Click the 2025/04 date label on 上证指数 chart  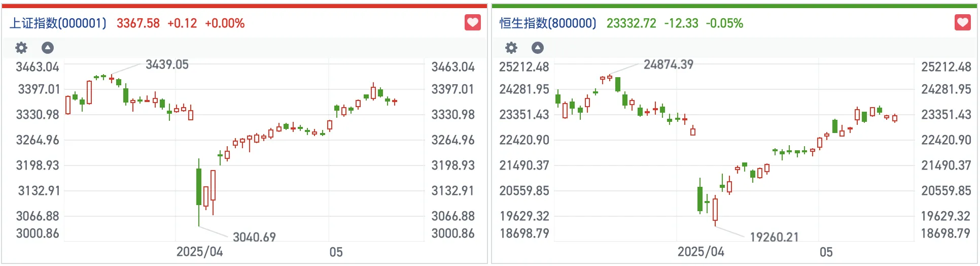[199, 252]
